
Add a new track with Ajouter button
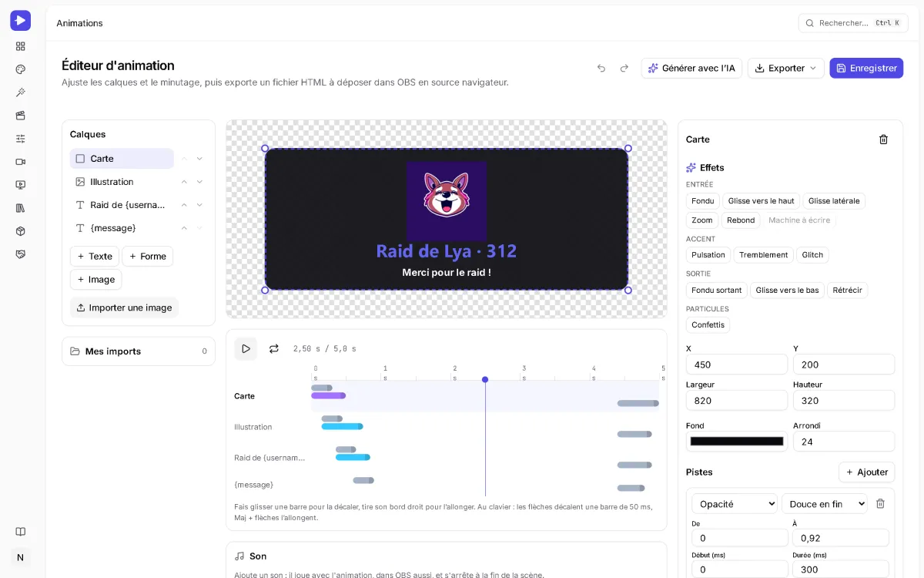pyautogui.click(x=866, y=472)
